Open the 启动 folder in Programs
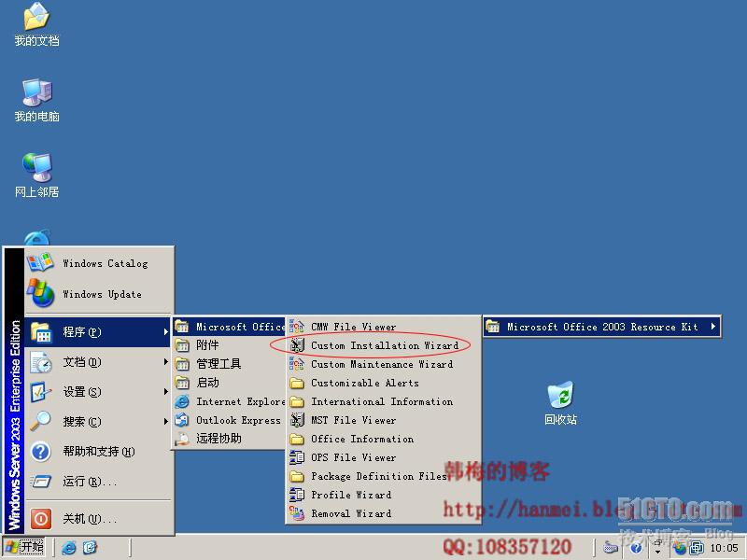This screenshot has height=560, width=747. (229, 383)
